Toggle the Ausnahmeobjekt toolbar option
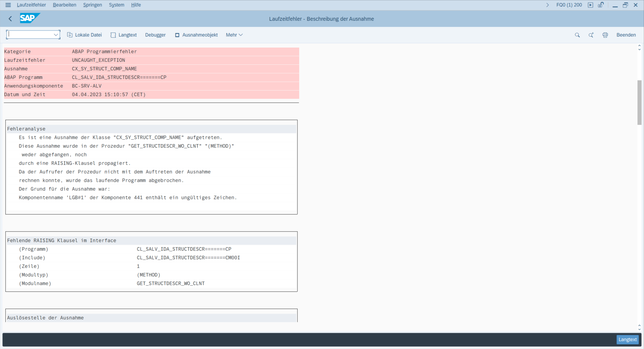The image size is (644, 349). coord(197,35)
